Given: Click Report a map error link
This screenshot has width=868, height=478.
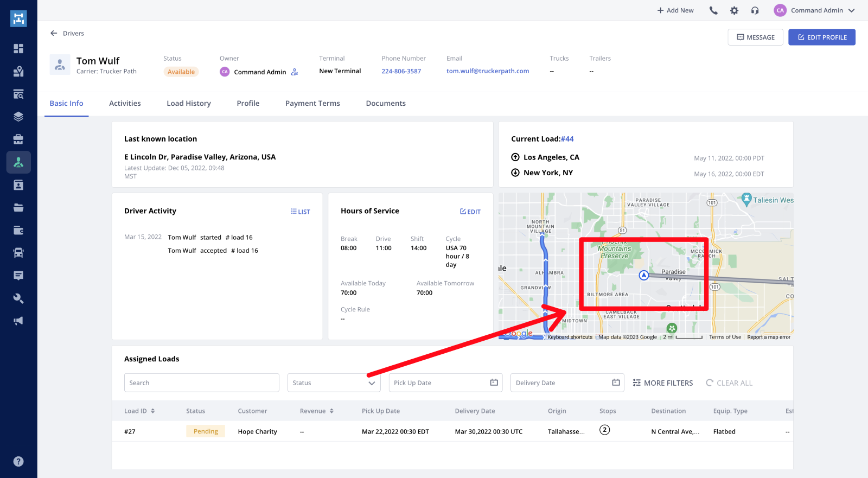Looking at the screenshot, I should click(x=769, y=337).
